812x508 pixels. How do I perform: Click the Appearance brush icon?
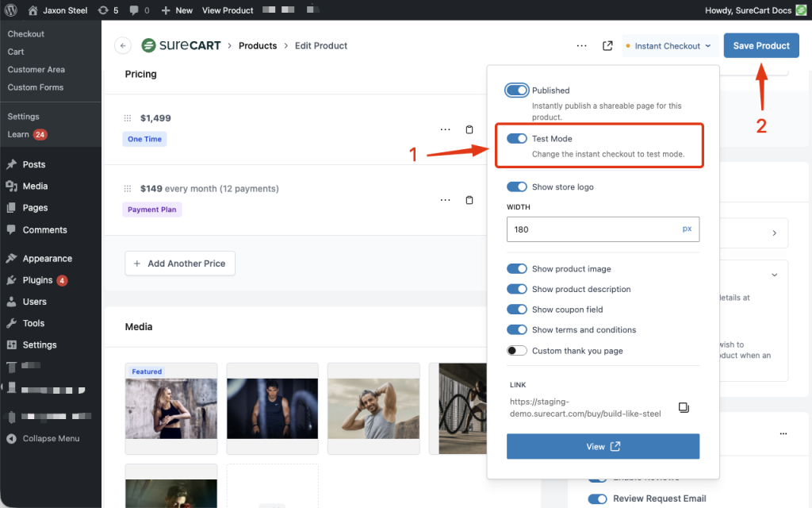coord(11,258)
